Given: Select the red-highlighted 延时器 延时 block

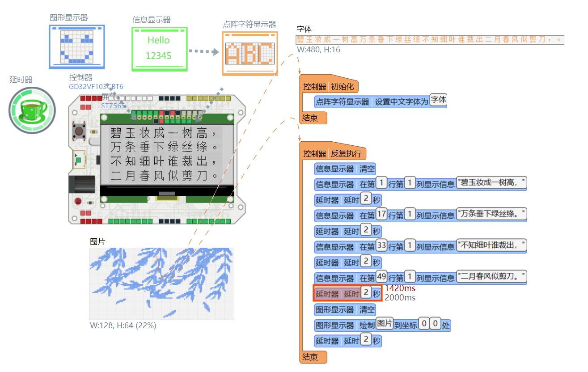Looking at the screenshot, I should click(348, 293).
